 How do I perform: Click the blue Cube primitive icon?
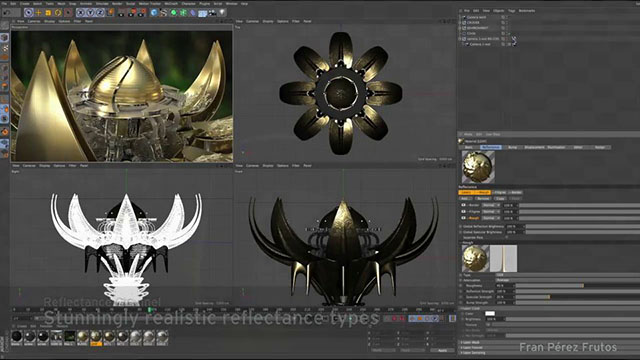tap(154, 13)
